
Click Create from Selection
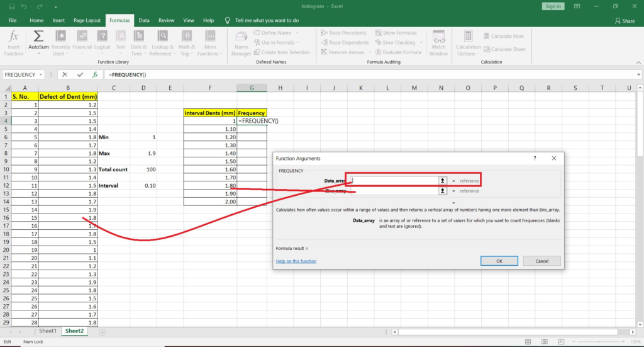click(x=282, y=52)
